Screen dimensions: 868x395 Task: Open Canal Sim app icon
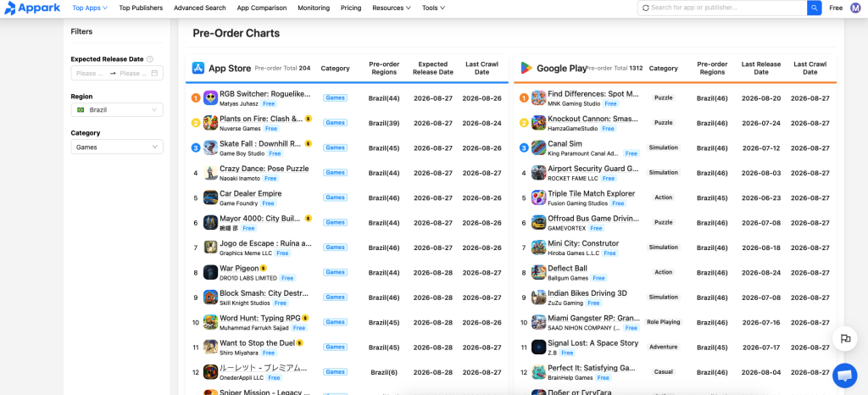(538, 147)
